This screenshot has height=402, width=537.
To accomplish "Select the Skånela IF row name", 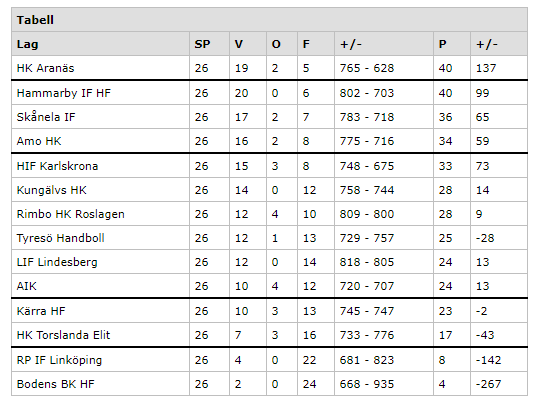I will [x=46, y=116].
